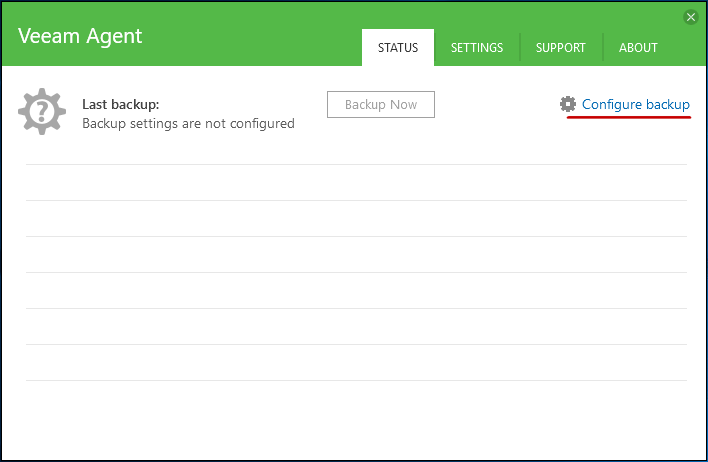The width and height of the screenshot is (708, 462).
Task: Switch to the SETTINGS tab
Action: 477,47
